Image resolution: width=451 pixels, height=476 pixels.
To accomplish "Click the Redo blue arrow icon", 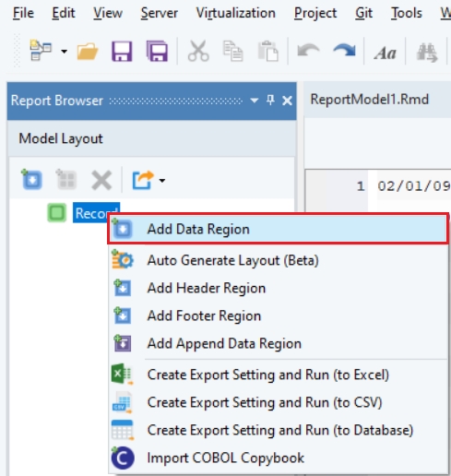I will tap(345, 51).
